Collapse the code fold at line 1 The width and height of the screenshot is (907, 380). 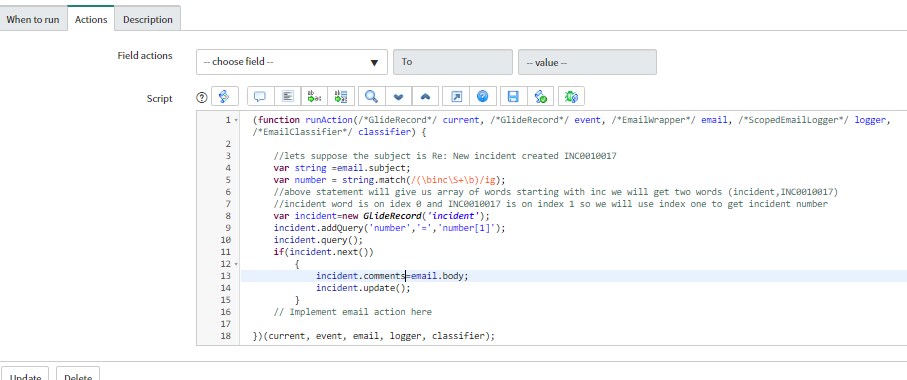235,120
